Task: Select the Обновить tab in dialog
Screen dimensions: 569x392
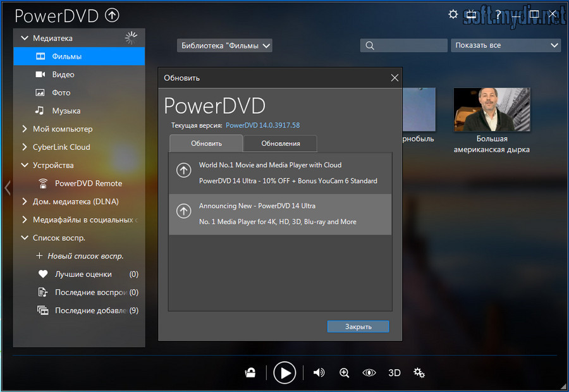Action: [206, 144]
